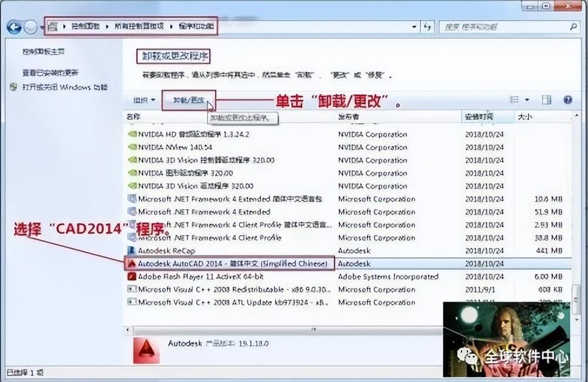This screenshot has height=382, width=588.
Task: Expand the breadcrumb arrow after 控制面板
Action: (x=107, y=26)
